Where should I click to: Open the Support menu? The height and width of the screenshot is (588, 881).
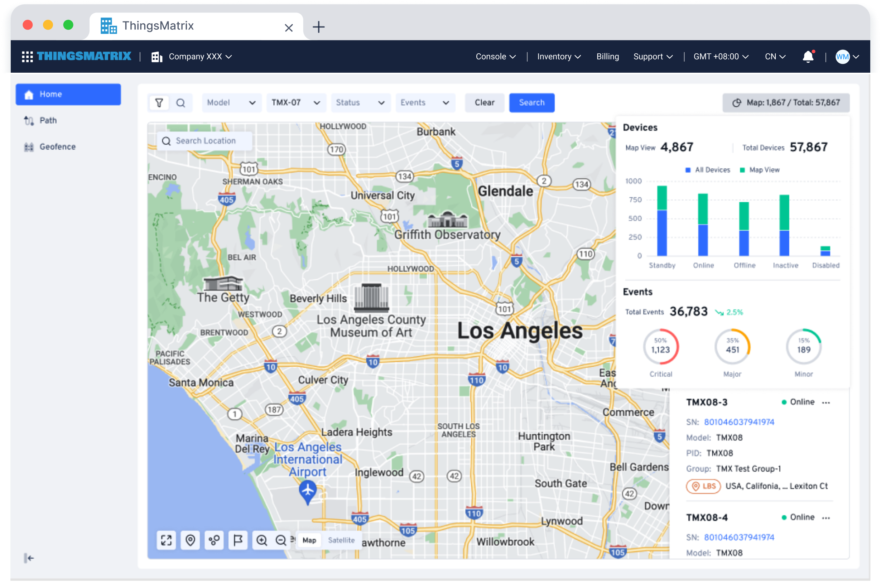[x=653, y=57]
